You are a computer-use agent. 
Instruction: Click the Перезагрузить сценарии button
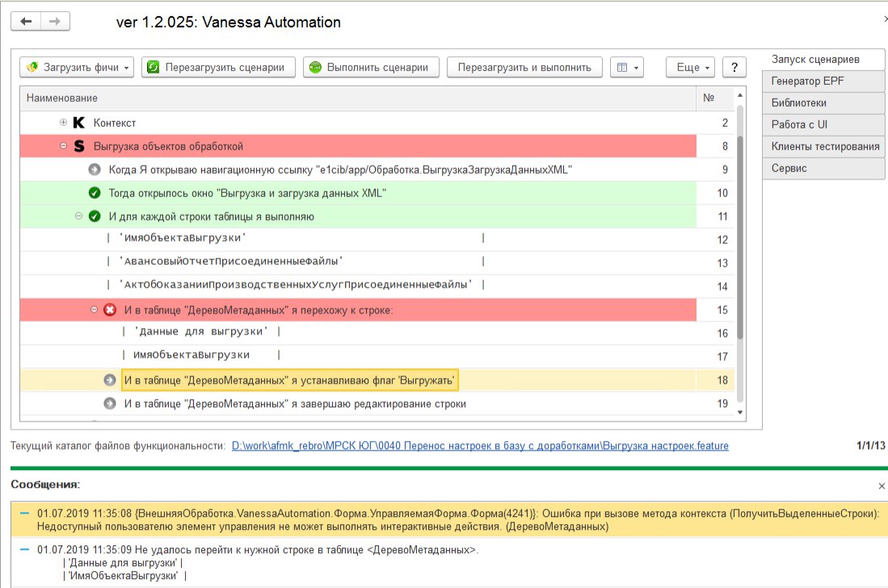tap(219, 67)
